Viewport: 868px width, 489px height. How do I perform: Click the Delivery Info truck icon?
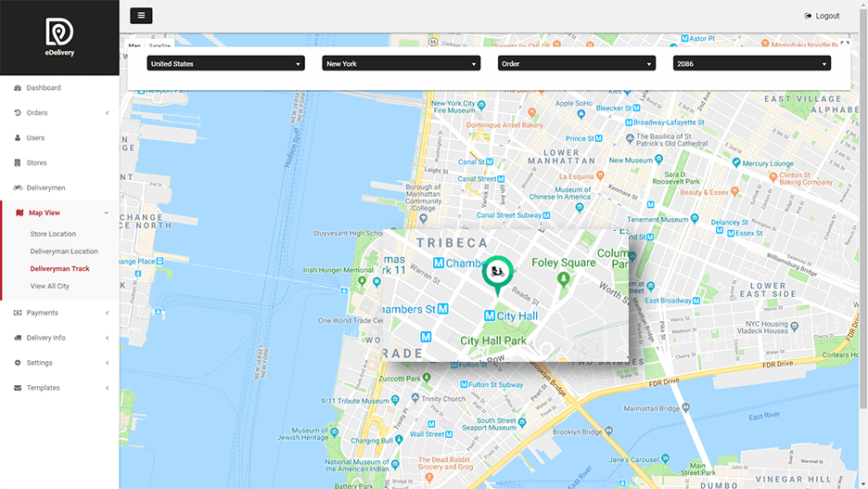point(18,338)
